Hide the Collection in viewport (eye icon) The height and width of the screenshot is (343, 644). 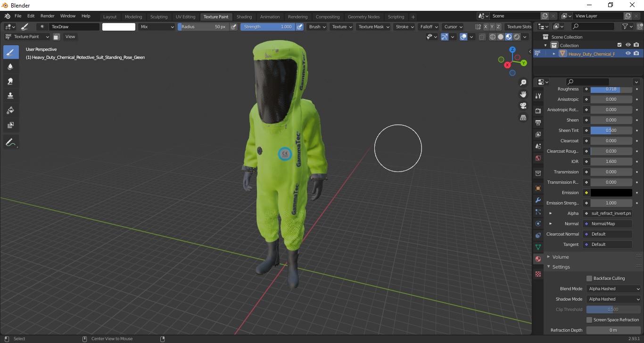(x=628, y=45)
